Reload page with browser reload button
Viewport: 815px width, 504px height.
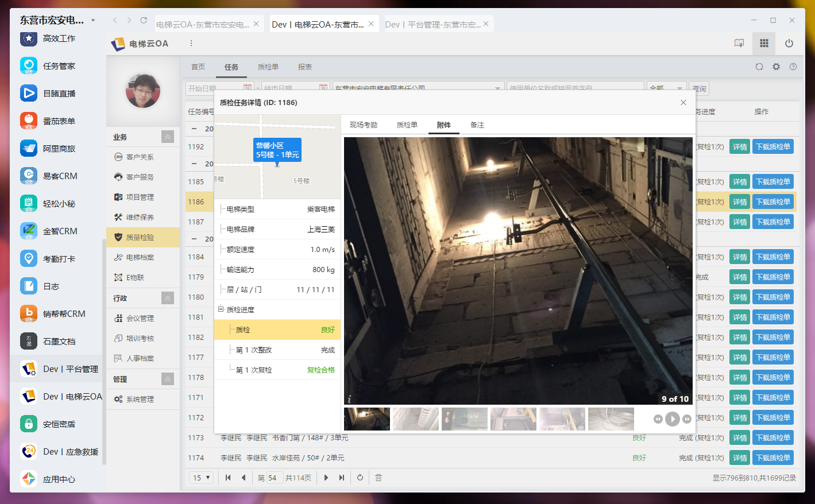click(x=144, y=20)
